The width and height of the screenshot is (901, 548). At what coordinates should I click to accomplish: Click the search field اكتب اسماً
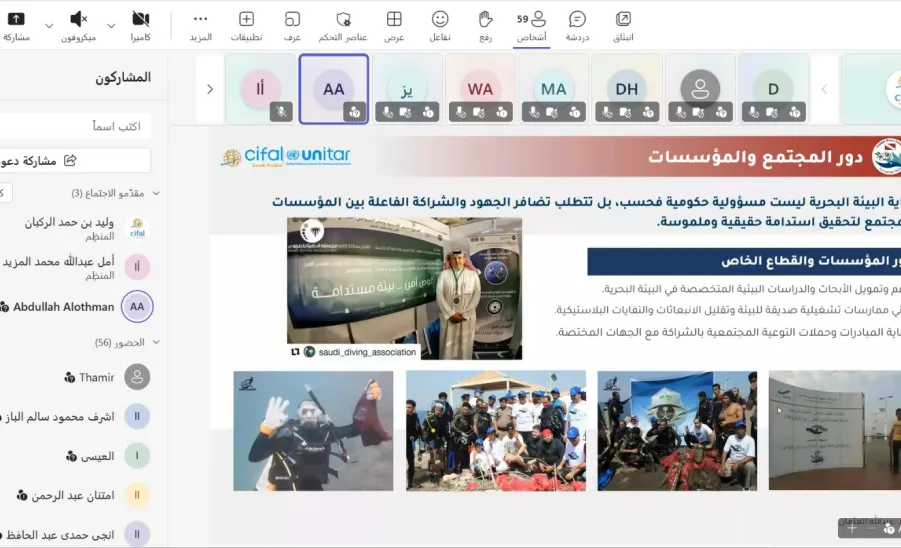(75, 126)
